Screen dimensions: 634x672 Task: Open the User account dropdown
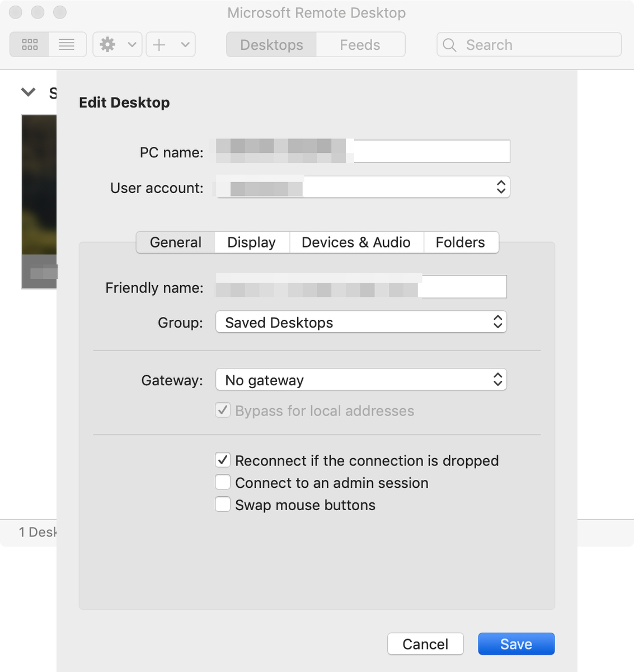coord(363,187)
